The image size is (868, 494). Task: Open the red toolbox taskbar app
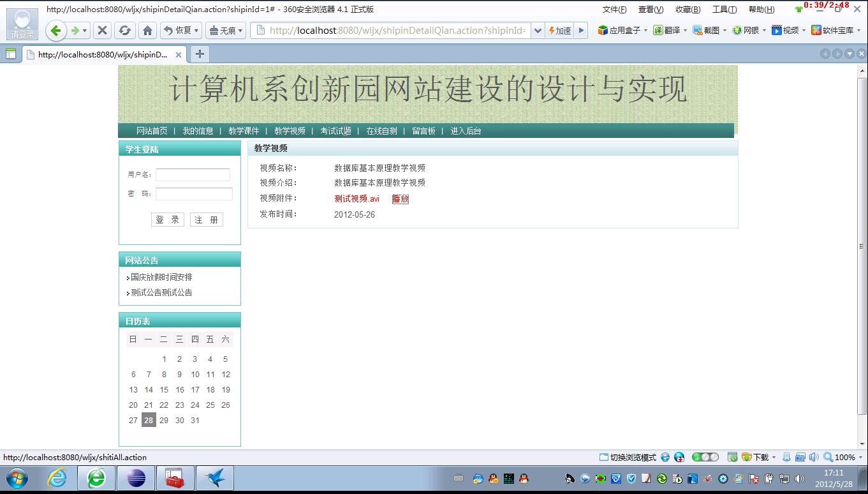point(175,477)
